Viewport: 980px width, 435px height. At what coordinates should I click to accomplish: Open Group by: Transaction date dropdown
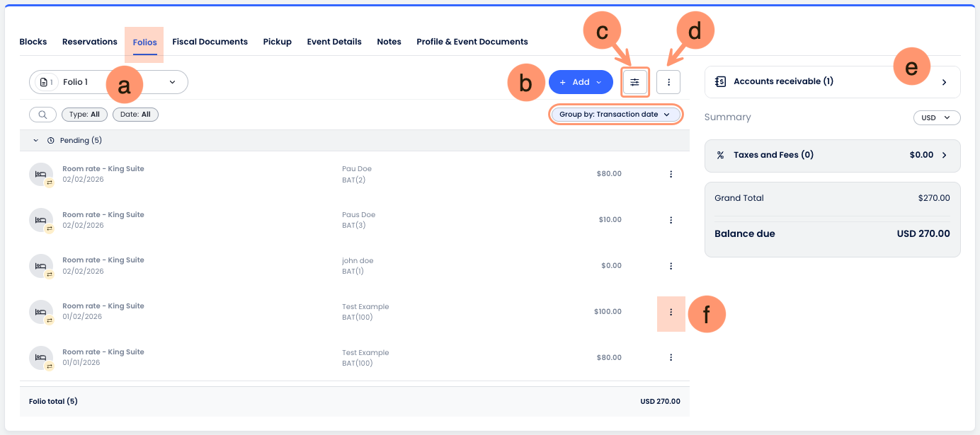(614, 115)
